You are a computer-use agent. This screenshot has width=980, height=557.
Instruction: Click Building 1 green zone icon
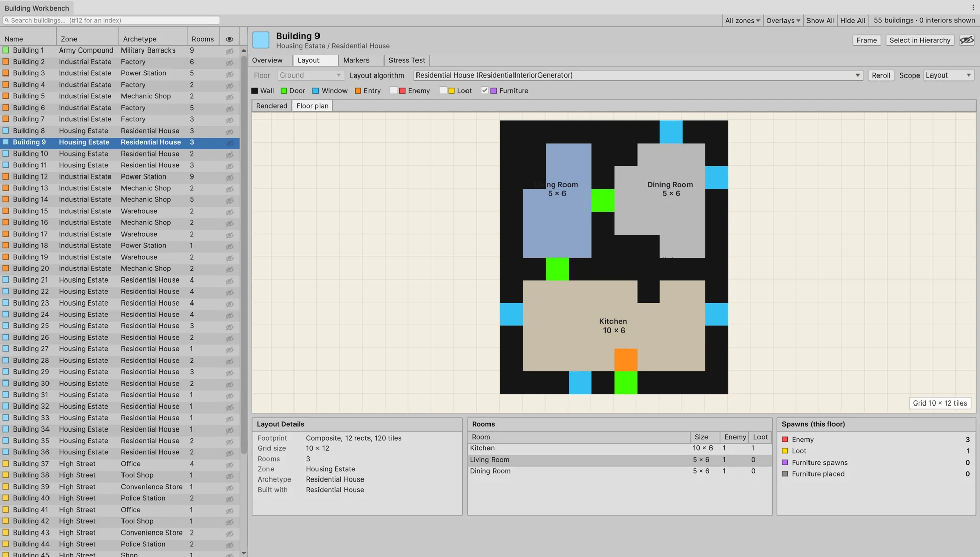(x=6, y=50)
